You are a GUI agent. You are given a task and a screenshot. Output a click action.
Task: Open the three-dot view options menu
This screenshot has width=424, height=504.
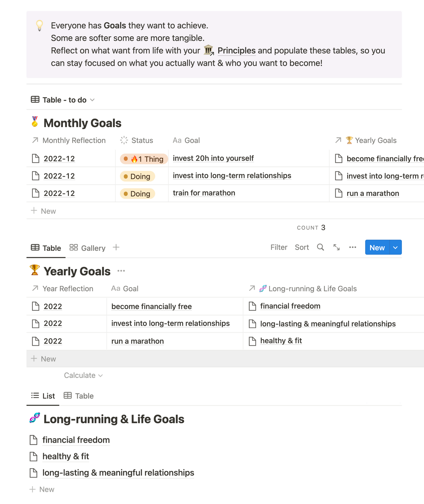click(x=352, y=247)
